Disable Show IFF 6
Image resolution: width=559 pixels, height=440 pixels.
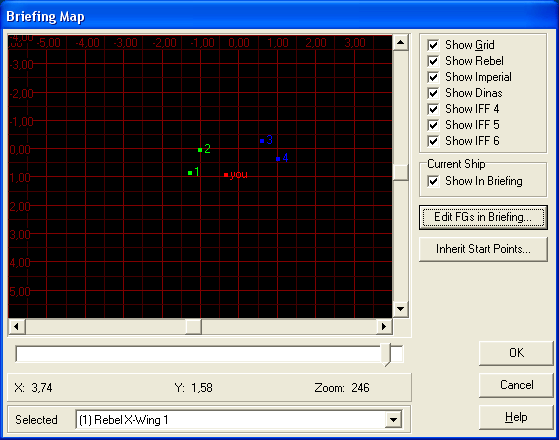pos(433,141)
